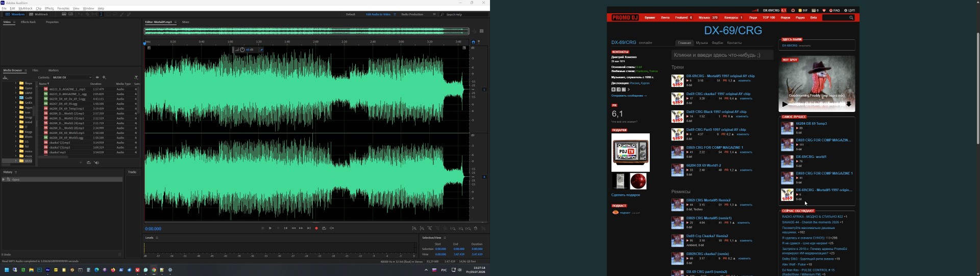Click Media Browser preview play button
This screenshot has width=980, height=276.
point(81,163)
